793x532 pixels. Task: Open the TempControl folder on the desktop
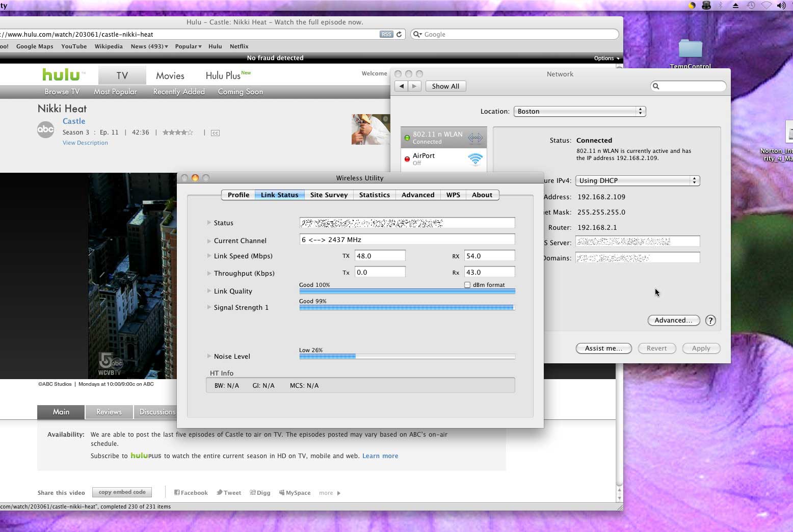tap(691, 49)
